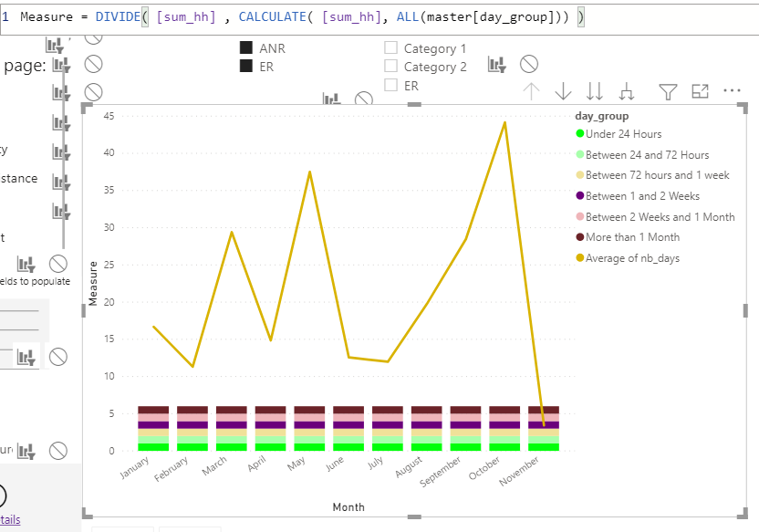Select 'Between 2 Weeks and 1 Month' legend entry
The width and height of the screenshot is (759, 532).
point(655,217)
